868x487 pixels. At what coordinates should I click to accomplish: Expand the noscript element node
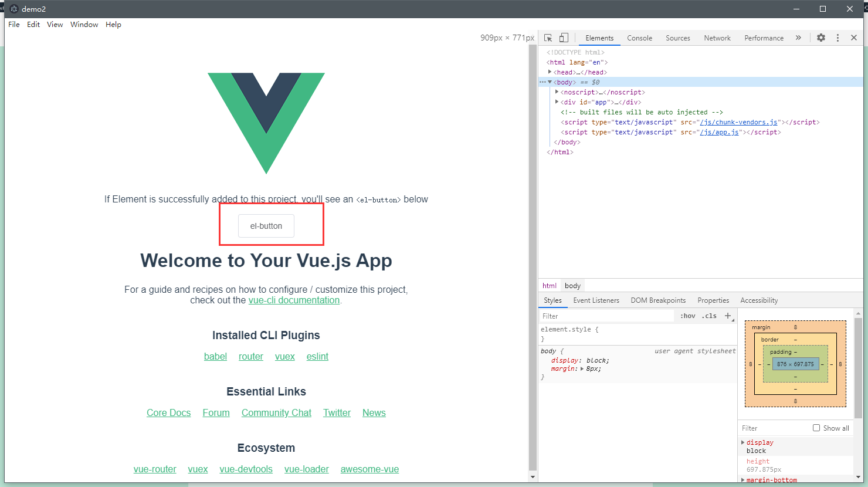pyautogui.click(x=557, y=92)
